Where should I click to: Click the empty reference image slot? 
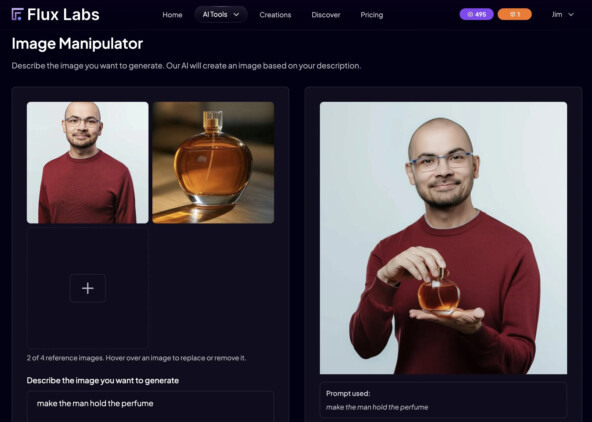pyautogui.click(x=88, y=288)
